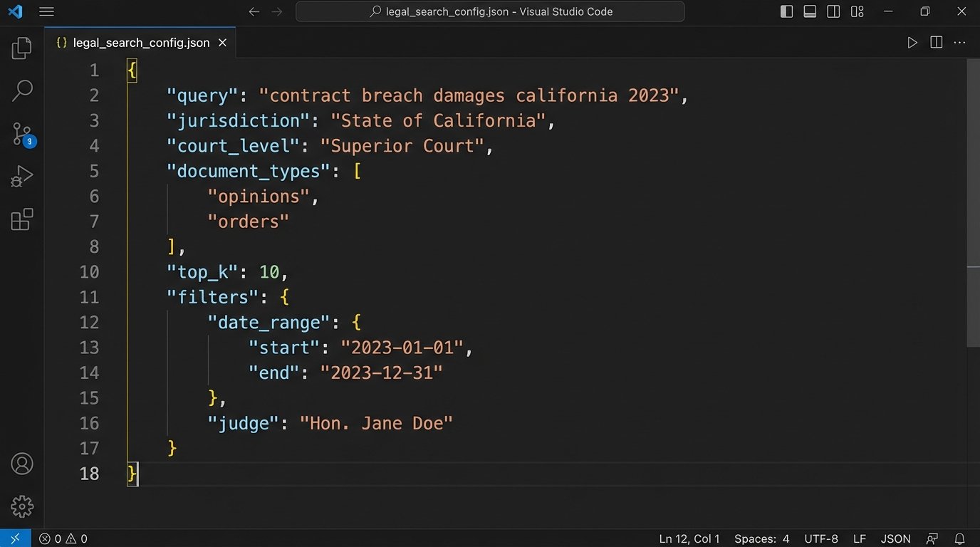Run the file using the play button
Screen dimensions: 980x547
pyautogui.click(x=912, y=42)
